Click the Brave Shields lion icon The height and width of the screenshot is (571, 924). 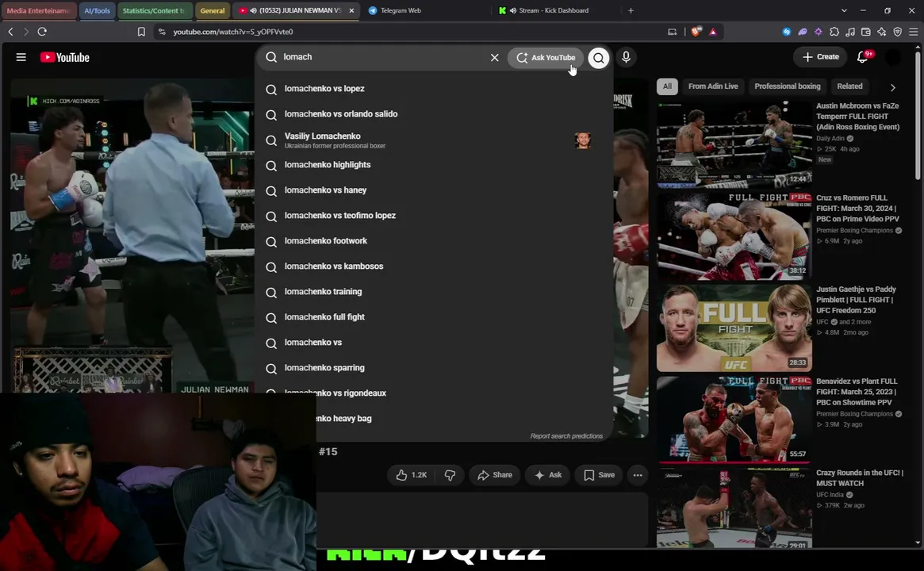click(696, 32)
